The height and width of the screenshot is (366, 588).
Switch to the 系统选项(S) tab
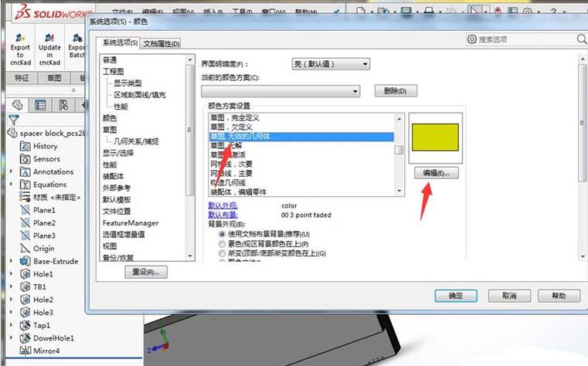tap(120, 42)
